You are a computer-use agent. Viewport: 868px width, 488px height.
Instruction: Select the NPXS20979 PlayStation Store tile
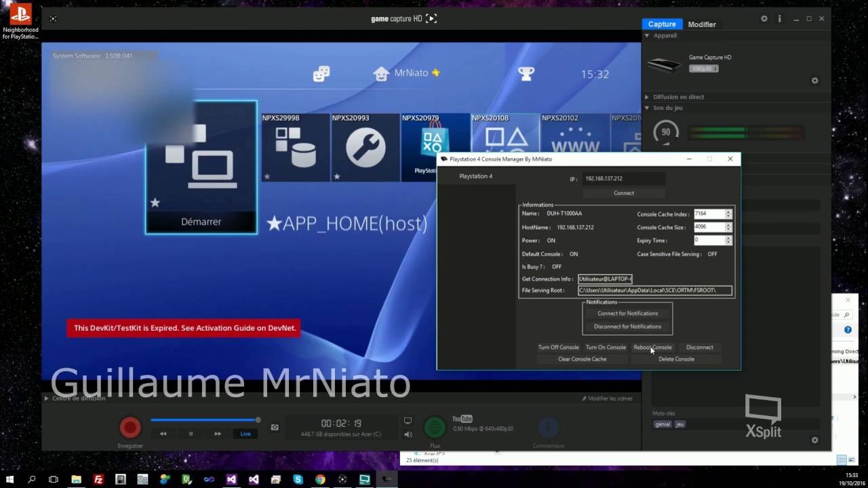click(435, 148)
